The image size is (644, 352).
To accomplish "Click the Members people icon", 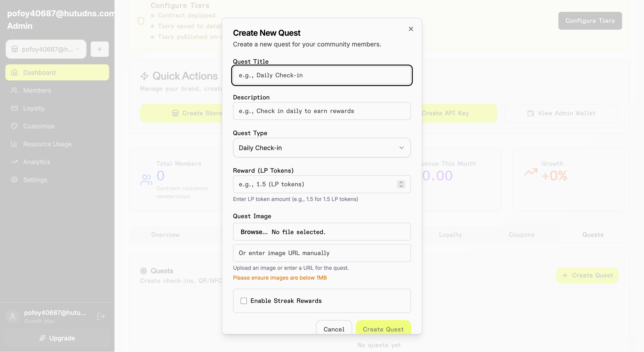I will pos(15,90).
